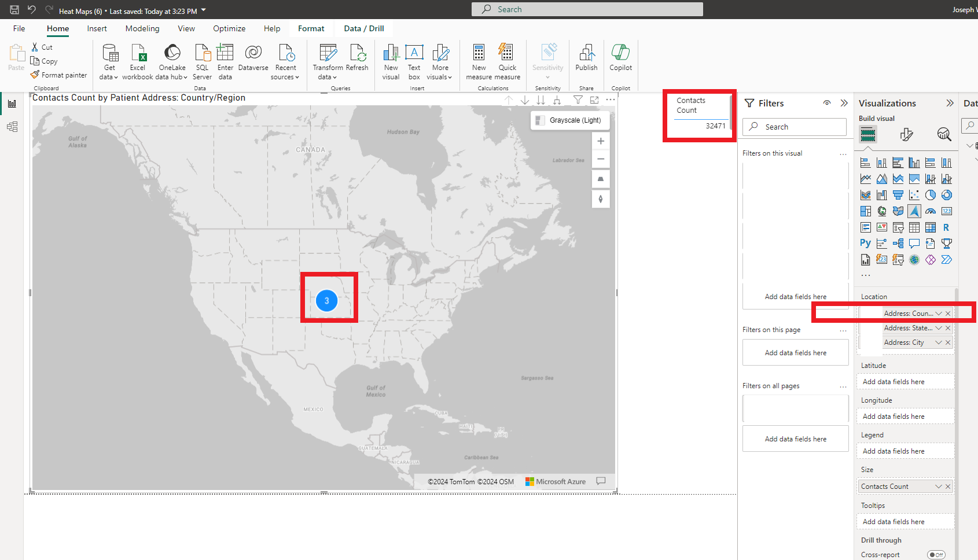
Task: Switch to the Data / Drill tab
Action: (364, 28)
